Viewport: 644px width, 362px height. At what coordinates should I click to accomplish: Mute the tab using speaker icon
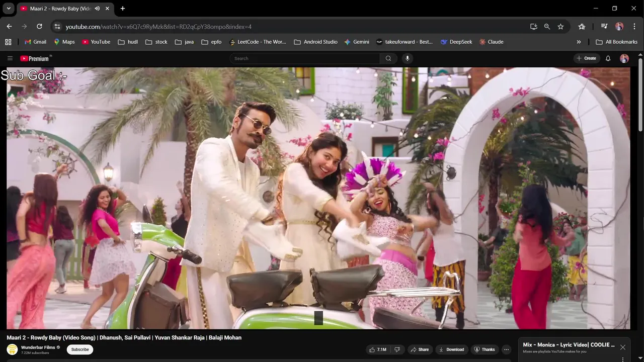97,9
